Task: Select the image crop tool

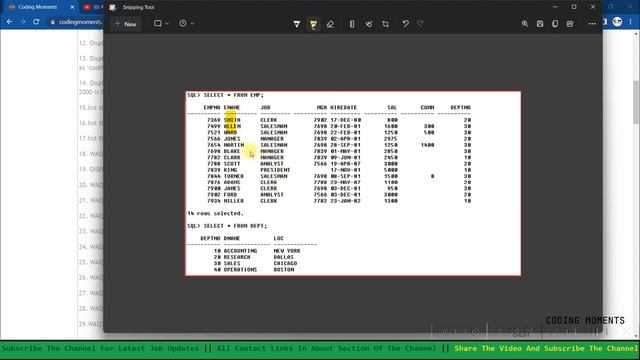Action: tap(385, 24)
